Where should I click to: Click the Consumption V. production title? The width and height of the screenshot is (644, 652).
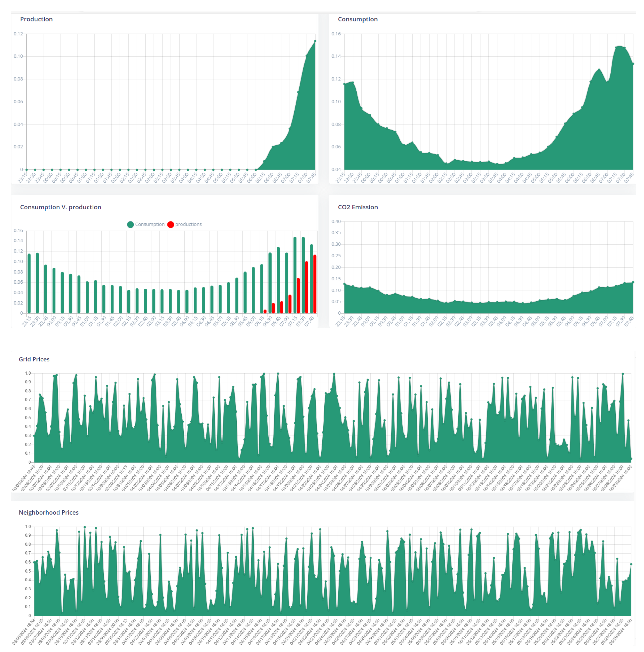[61, 207]
